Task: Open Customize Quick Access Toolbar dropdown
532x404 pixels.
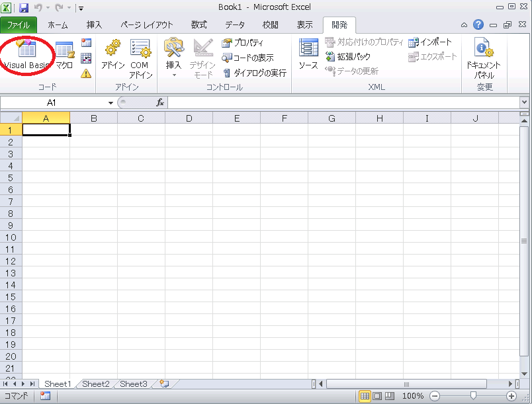Action: [x=81, y=8]
